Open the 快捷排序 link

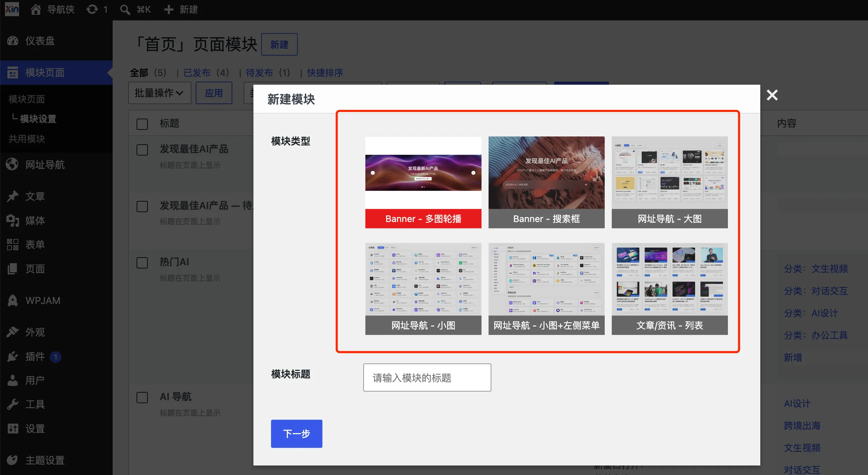pos(325,72)
